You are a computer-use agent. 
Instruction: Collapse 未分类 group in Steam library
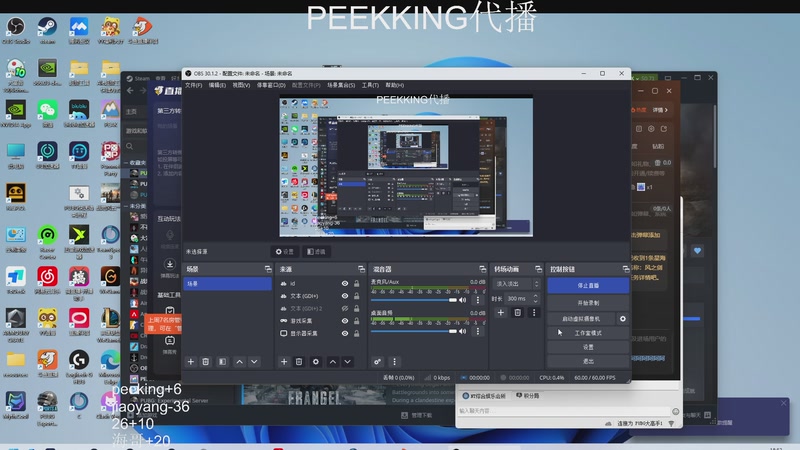click(x=127, y=206)
